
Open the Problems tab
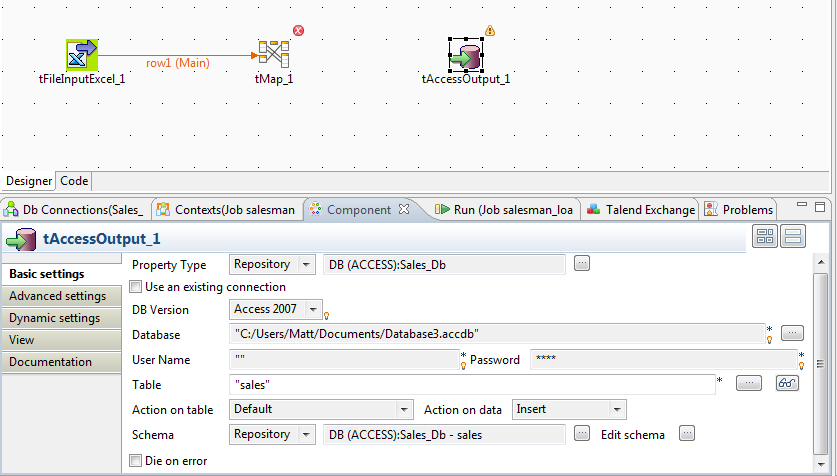point(739,210)
